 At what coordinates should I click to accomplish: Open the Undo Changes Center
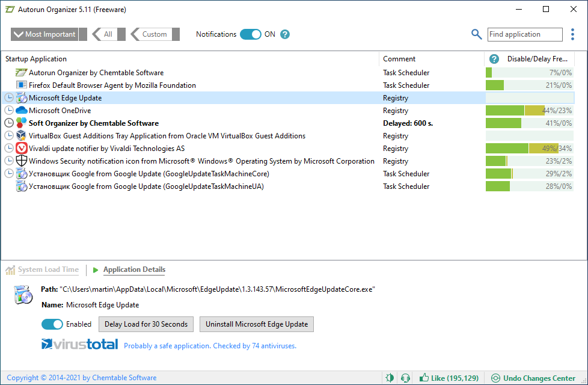pos(533,378)
